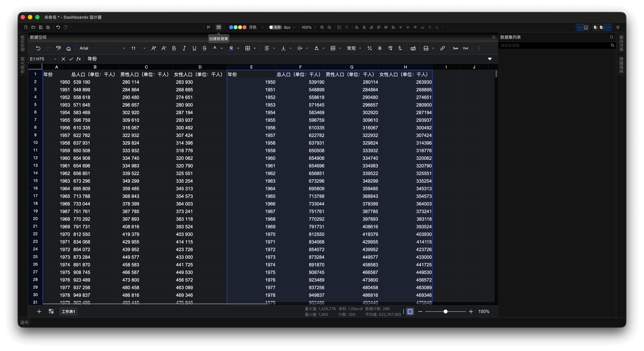The width and height of the screenshot is (644, 351).
Task: Add a new sheet with plus button
Action: click(39, 312)
